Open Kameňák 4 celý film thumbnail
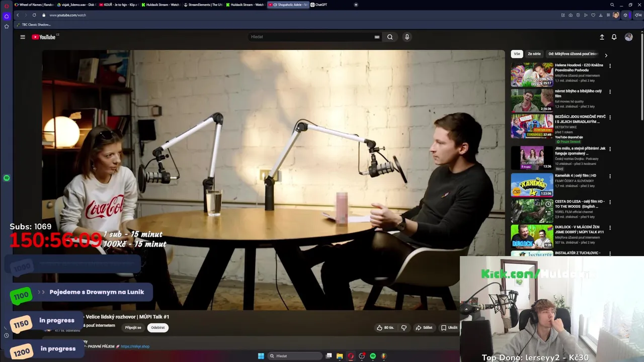 [532, 185]
